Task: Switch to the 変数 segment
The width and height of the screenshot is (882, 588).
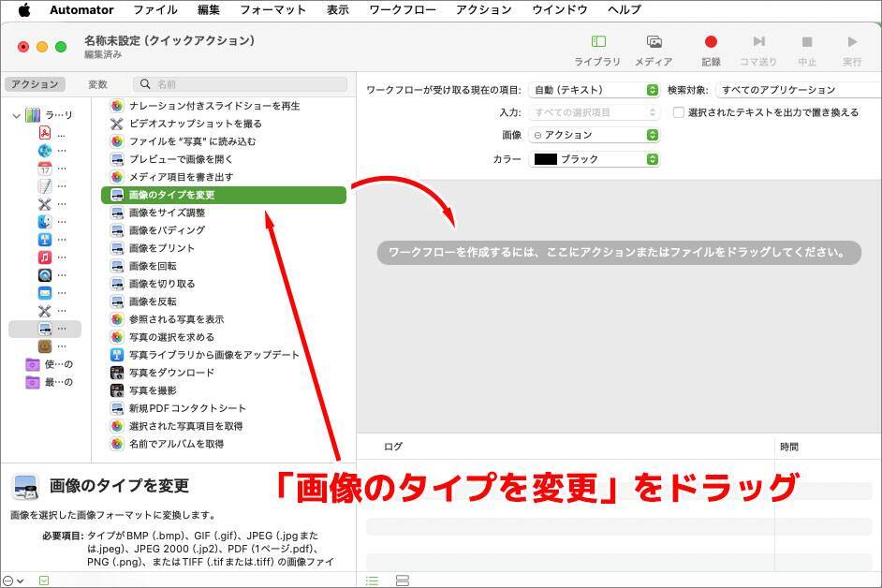Action: 98,84
